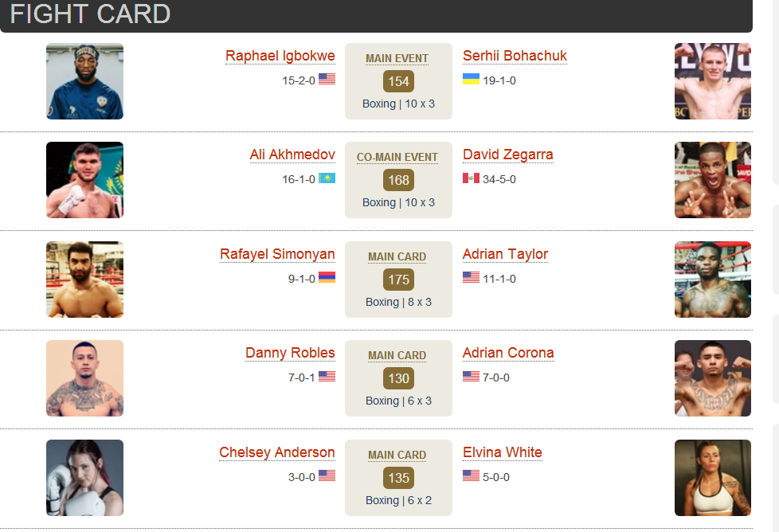Click the Peru flag beside 34-5-0
This screenshot has width=779, height=532.
[x=471, y=178]
